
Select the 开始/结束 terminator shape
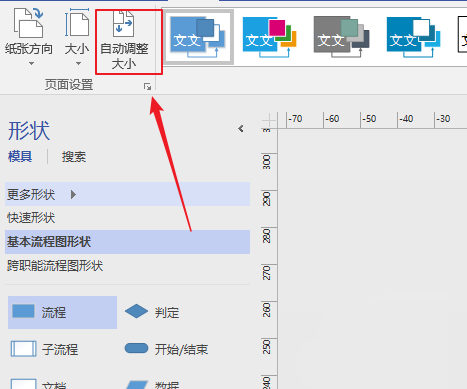[166, 349]
